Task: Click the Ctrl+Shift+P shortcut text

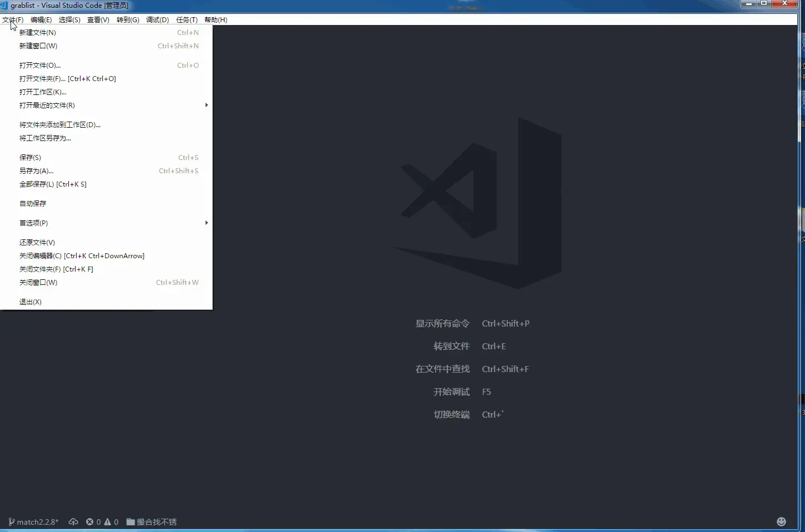Action: coord(506,324)
